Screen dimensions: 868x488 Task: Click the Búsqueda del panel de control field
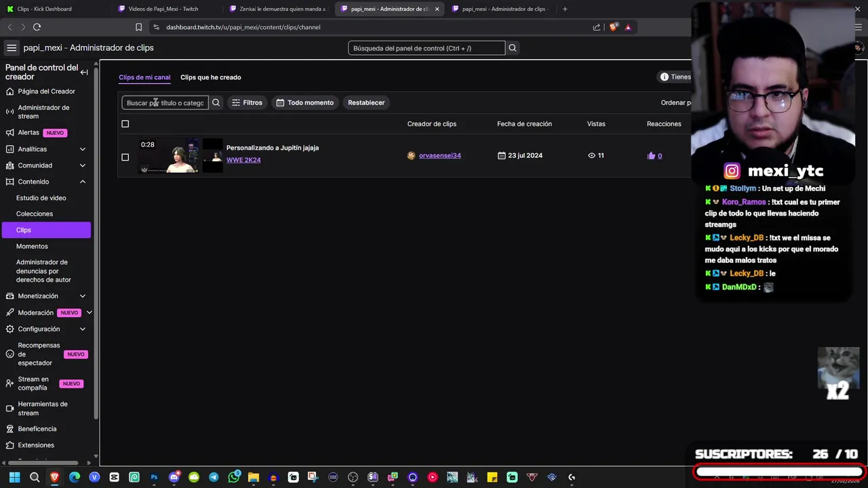[x=427, y=48]
